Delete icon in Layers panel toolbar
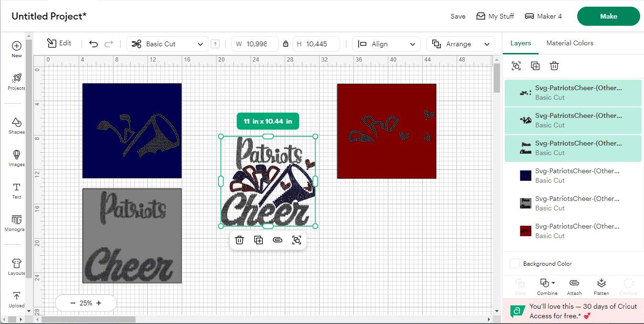The width and height of the screenshot is (644, 324). (554, 66)
